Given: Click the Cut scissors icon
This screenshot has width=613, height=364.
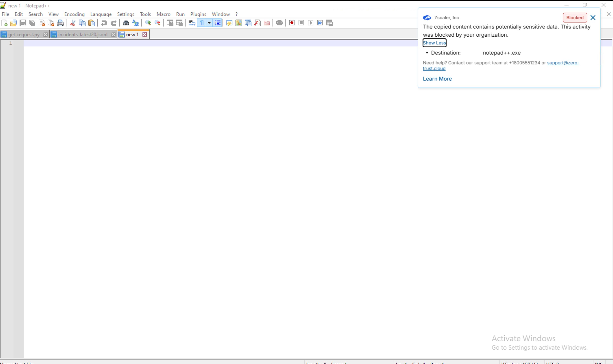Looking at the screenshot, I should point(73,23).
